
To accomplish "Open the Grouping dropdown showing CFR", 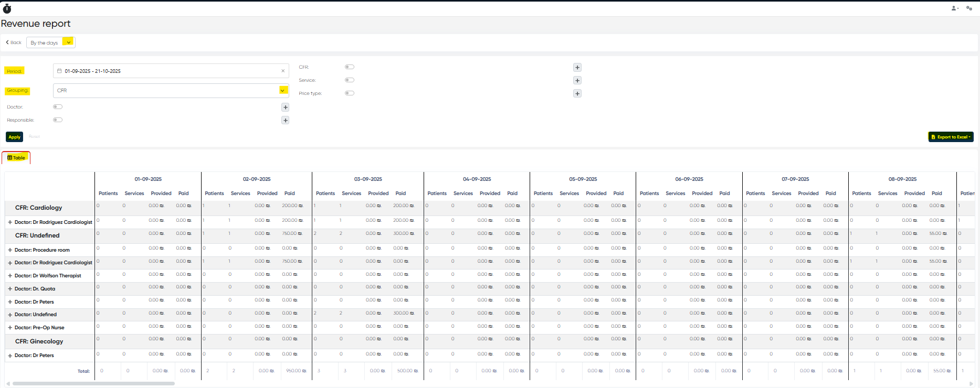I will [171, 91].
